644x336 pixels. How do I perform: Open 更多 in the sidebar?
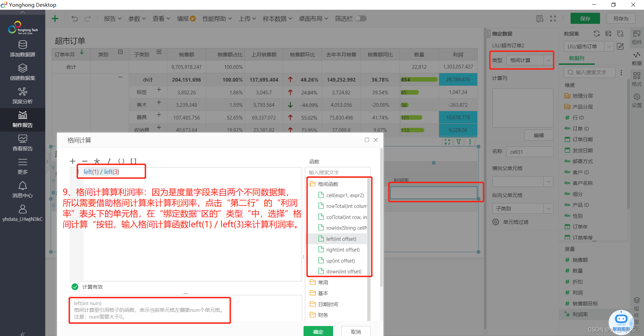tap(22, 166)
